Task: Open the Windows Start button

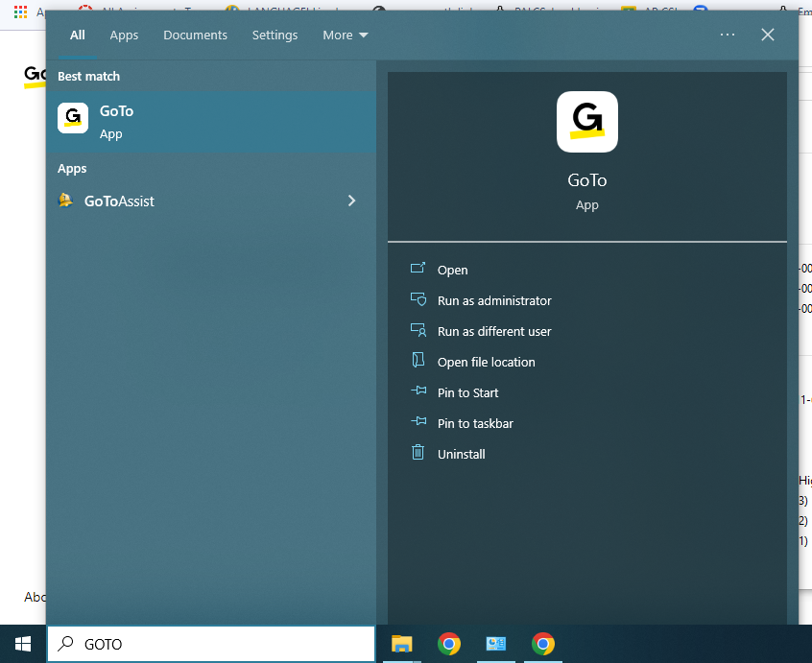Action: (x=23, y=644)
